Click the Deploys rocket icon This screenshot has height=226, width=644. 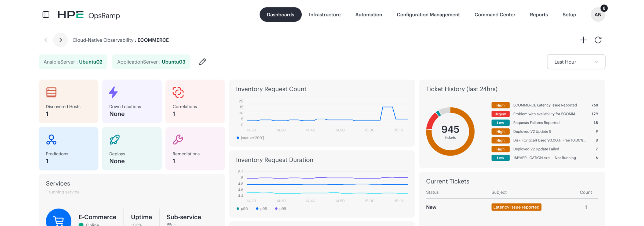(x=115, y=140)
